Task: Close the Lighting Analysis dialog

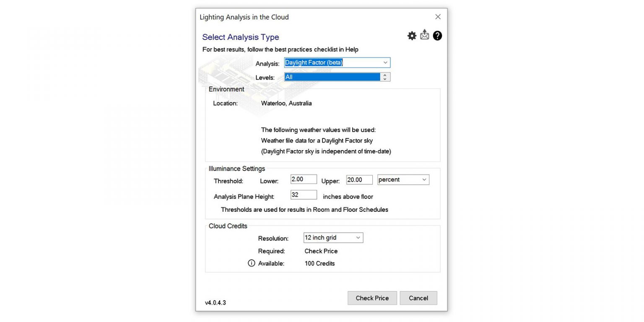Action: pos(438,16)
